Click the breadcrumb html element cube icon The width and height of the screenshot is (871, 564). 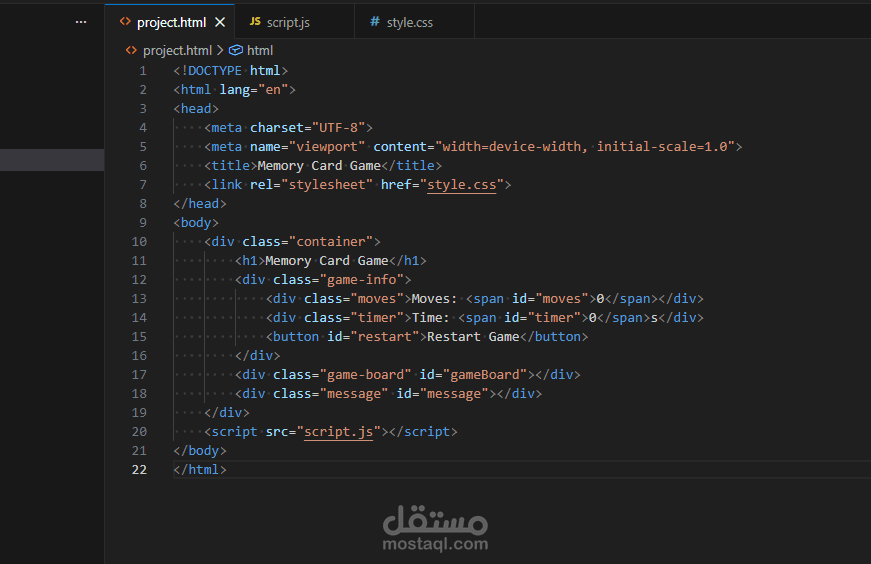236,51
